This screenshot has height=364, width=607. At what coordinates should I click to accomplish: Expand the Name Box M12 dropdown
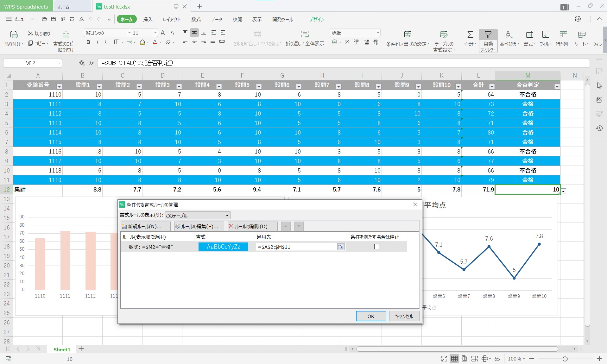60,63
